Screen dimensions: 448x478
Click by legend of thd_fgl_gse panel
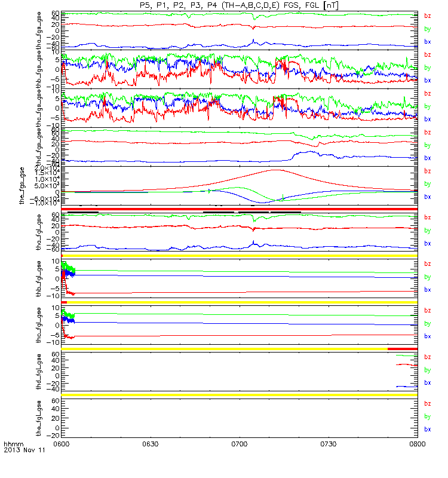point(427,370)
